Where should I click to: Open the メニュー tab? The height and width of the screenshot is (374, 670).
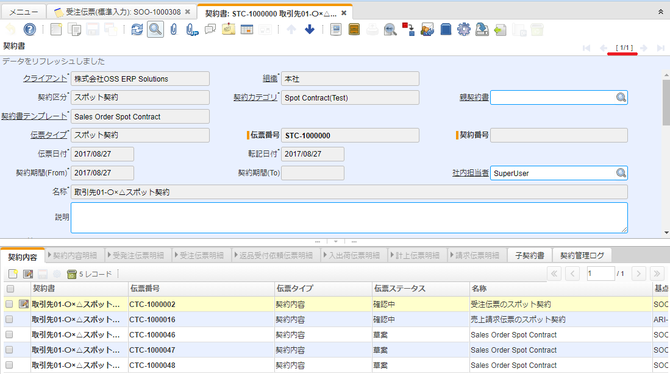pyautogui.click(x=23, y=12)
